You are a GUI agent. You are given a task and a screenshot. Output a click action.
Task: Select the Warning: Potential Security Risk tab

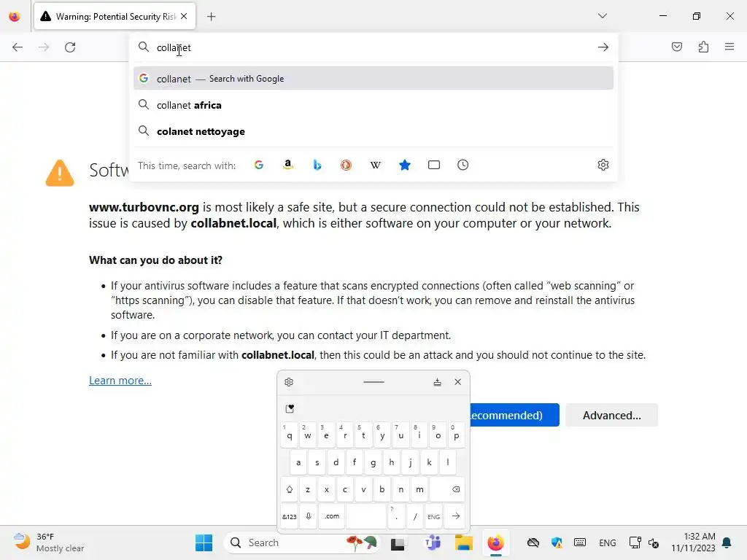click(x=115, y=17)
